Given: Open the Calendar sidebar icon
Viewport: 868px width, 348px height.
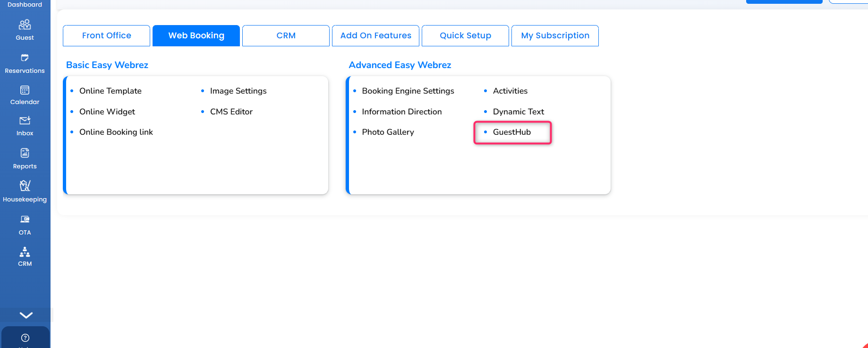Looking at the screenshot, I should click(x=25, y=90).
